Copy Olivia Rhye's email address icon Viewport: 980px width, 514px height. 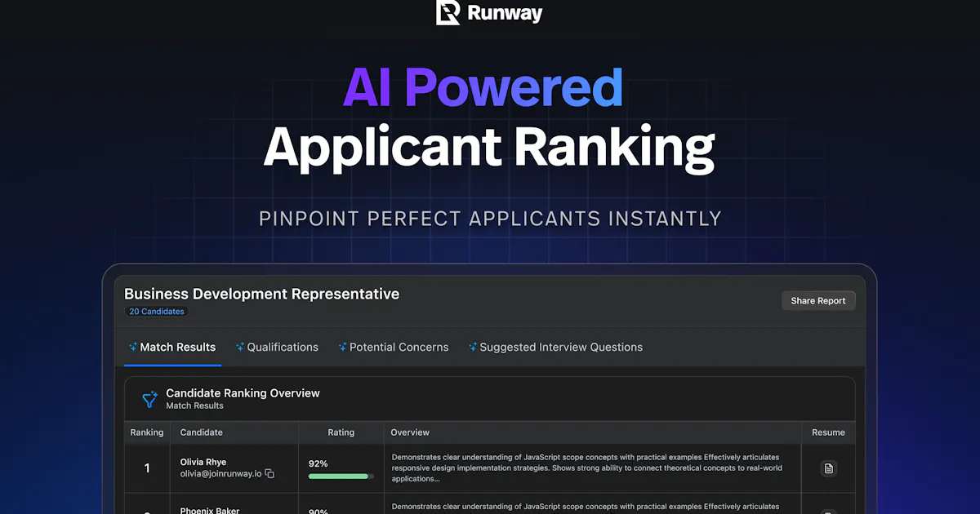point(269,474)
